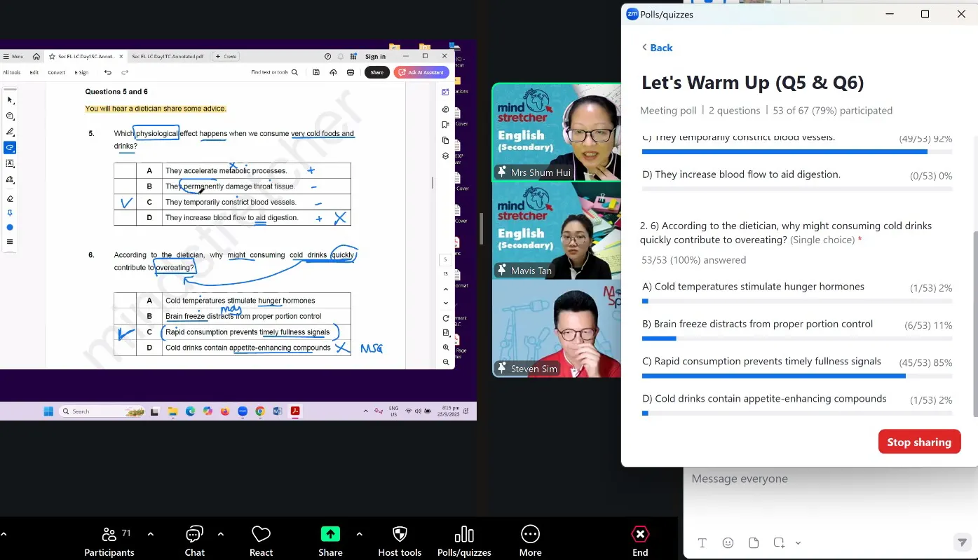Click the emoji icon in message box
This screenshot has width=978, height=560.
pyautogui.click(x=728, y=542)
